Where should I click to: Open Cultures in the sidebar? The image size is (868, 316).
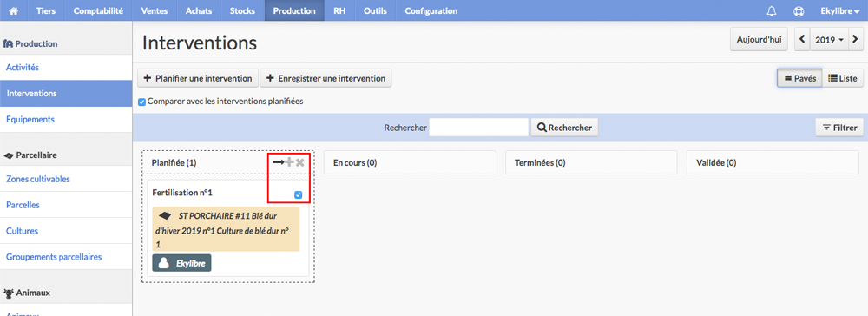coord(66,231)
